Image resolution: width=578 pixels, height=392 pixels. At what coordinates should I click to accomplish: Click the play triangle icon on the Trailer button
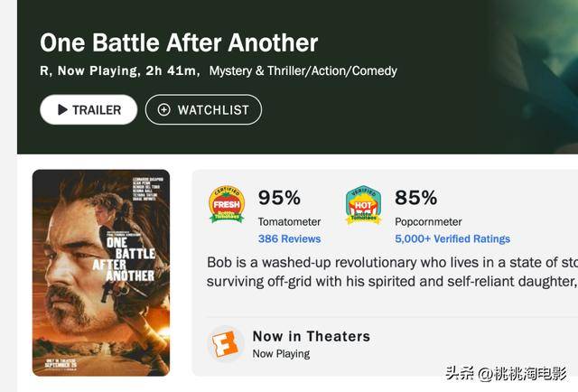(x=62, y=110)
